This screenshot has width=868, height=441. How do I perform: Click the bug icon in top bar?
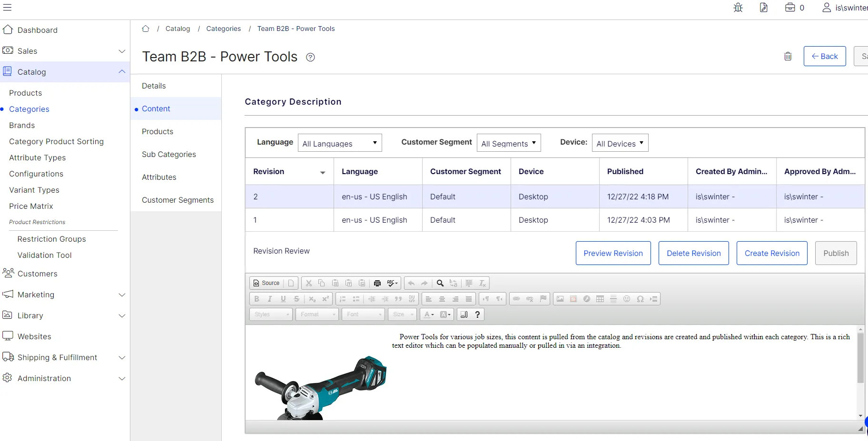[x=738, y=8]
